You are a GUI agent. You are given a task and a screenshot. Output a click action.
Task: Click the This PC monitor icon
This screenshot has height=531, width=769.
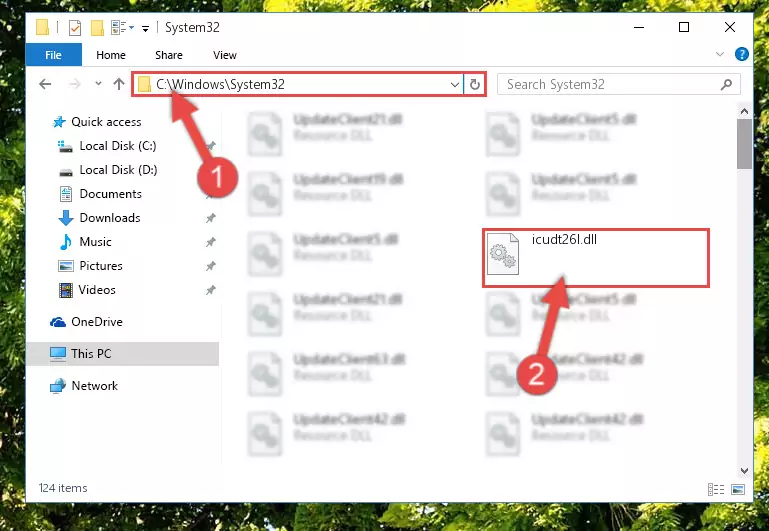pyautogui.click(x=58, y=354)
